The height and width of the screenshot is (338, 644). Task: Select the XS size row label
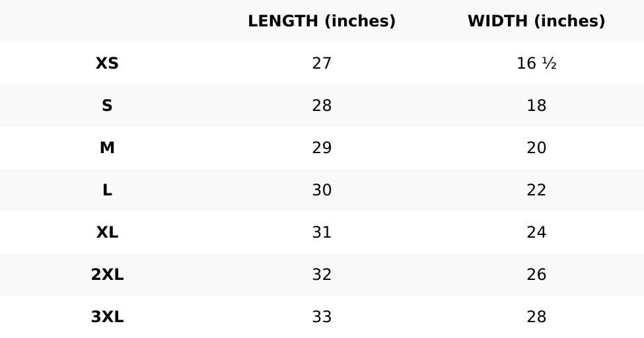click(107, 63)
